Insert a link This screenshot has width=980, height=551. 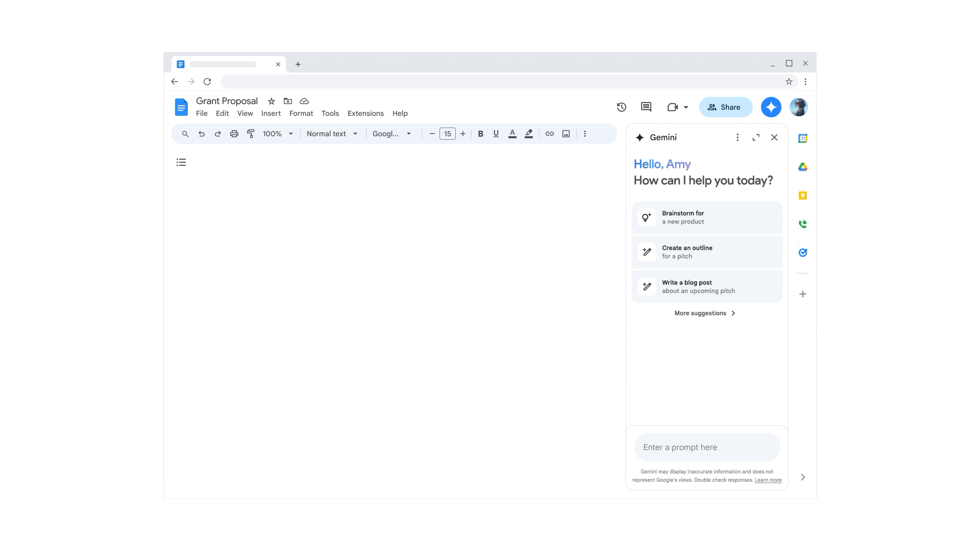pyautogui.click(x=550, y=134)
